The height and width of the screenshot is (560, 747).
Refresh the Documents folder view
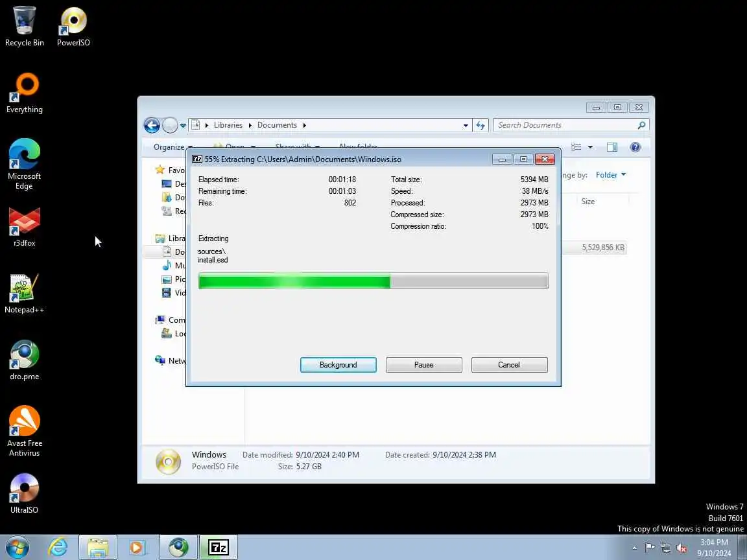coord(480,125)
